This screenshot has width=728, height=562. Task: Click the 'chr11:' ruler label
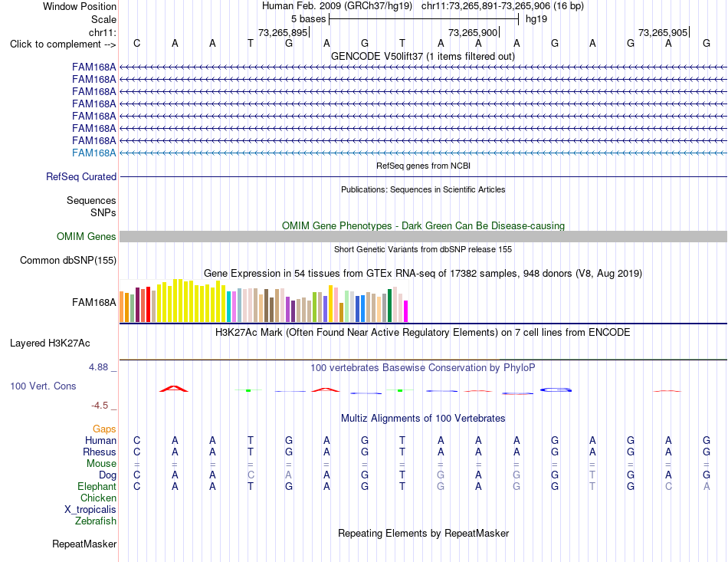point(102,32)
